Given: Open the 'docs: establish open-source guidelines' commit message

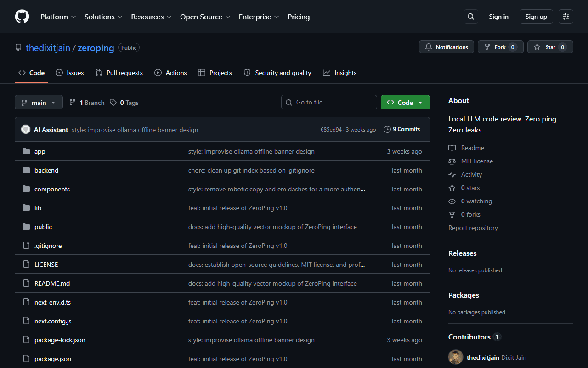Looking at the screenshot, I should coord(277,264).
